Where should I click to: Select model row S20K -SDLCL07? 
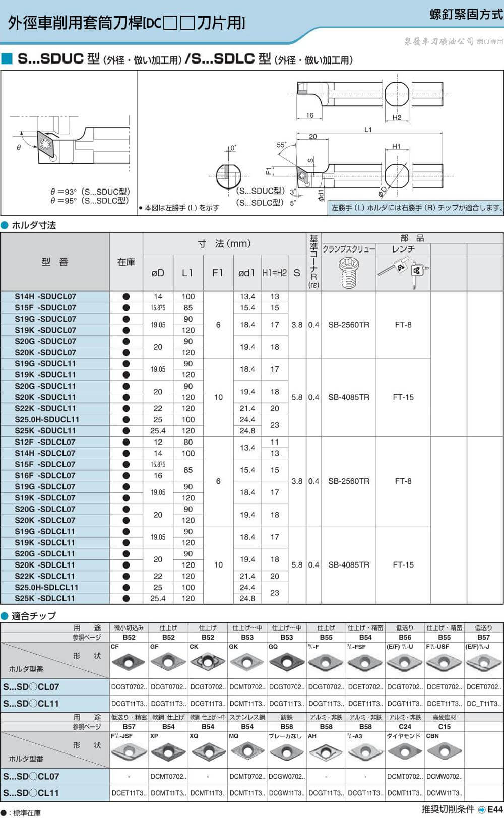55,520
